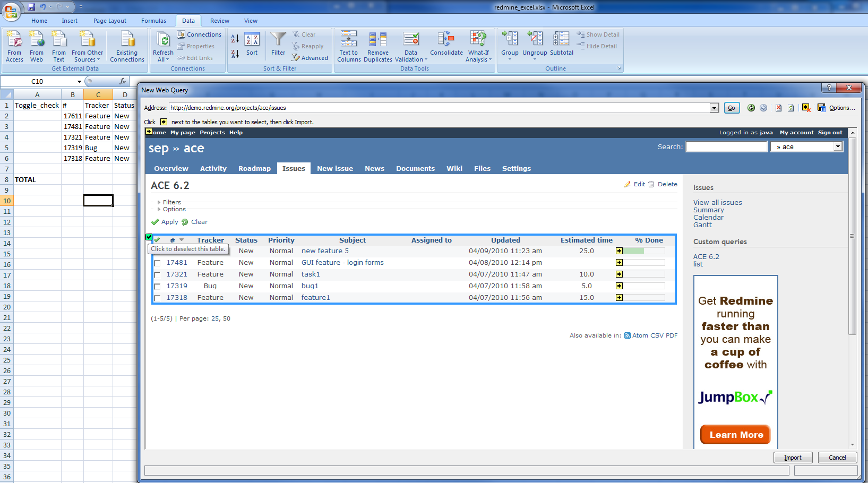This screenshot has width=868, height=483.
Task: Click the Refresh page icon in web query
Action: coord(790,108)
